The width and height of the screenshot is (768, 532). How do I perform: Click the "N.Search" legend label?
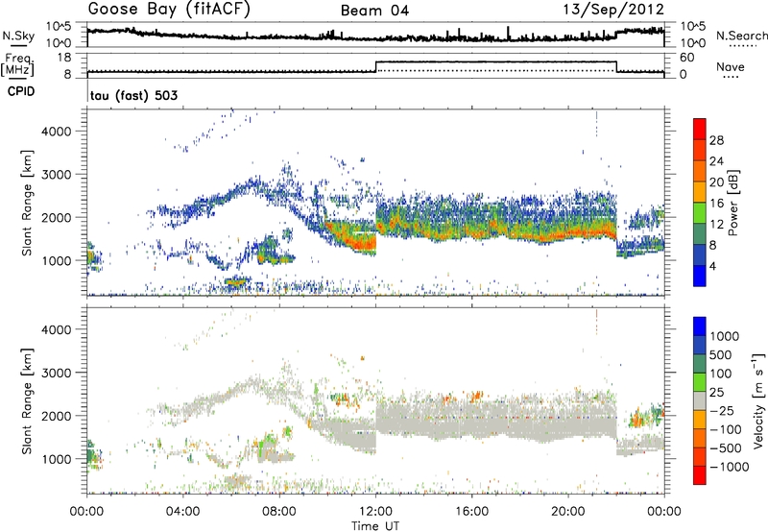point(741,36)
